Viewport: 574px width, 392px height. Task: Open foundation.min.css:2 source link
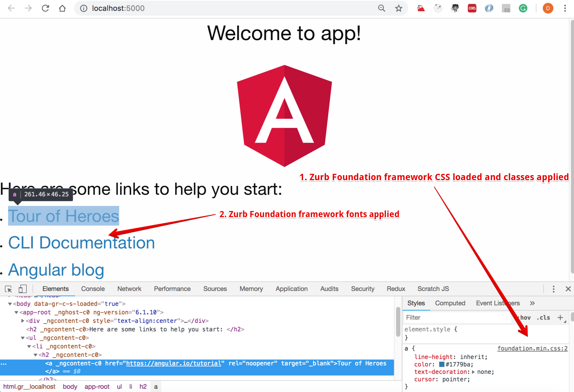pos(532,348)
